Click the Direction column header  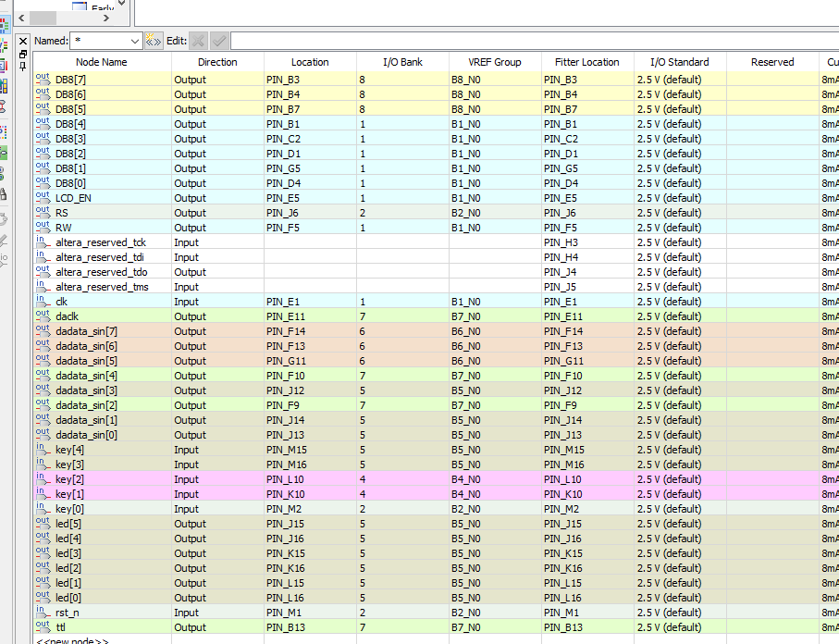pos(217,62)
